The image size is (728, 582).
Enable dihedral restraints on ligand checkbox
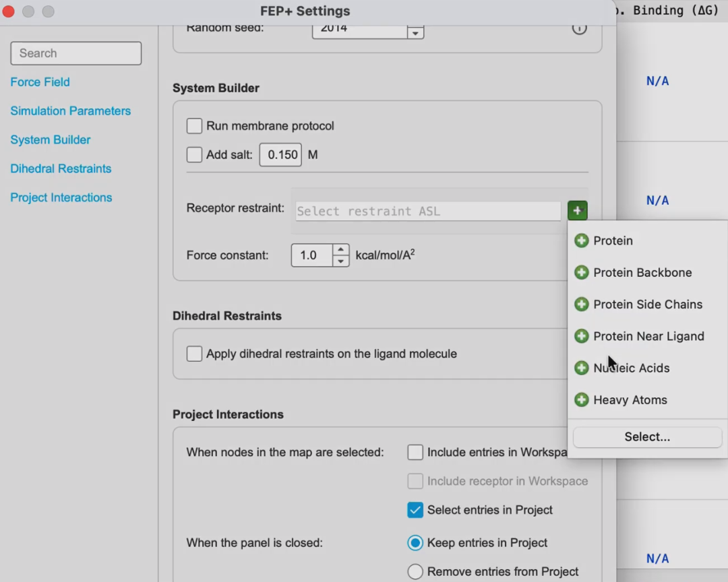click(194, 354)
